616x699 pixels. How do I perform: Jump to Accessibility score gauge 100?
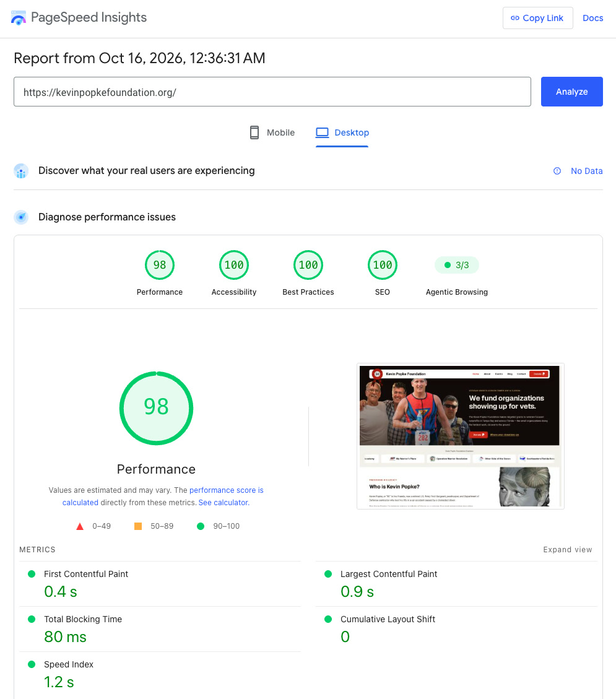click(234, 265)
